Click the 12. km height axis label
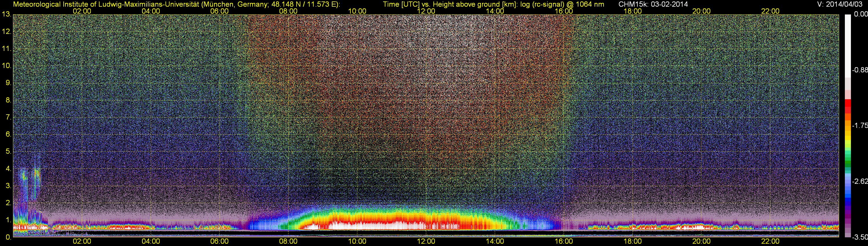 (7, 32)
